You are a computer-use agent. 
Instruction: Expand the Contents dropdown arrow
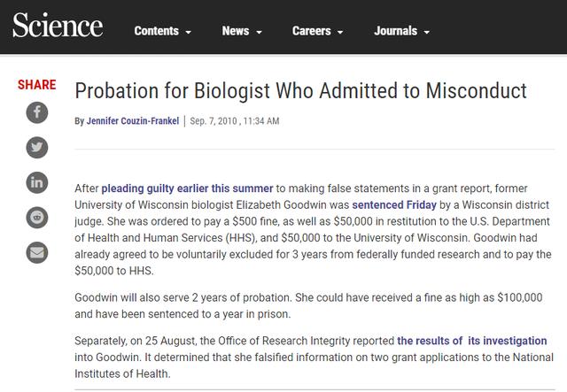click(x=189, y=33)
